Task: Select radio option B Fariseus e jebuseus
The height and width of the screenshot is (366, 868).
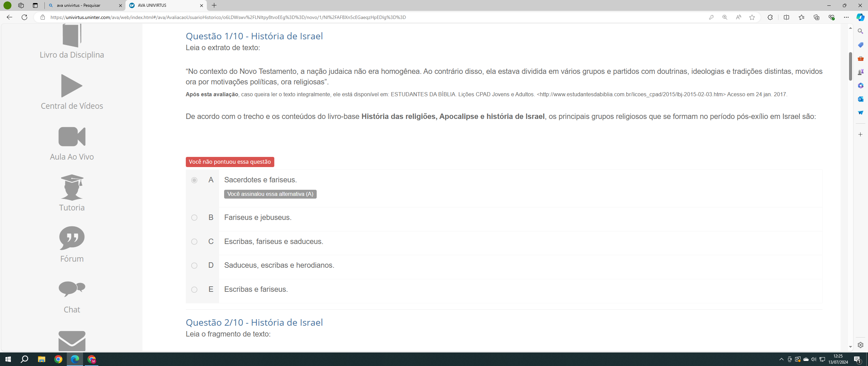Action: (x=194, y=218)
